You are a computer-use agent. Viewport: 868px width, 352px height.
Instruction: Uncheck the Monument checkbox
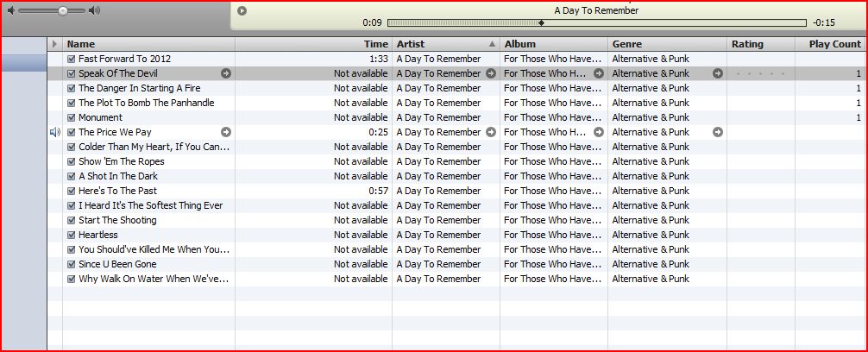tap(71, 117)
